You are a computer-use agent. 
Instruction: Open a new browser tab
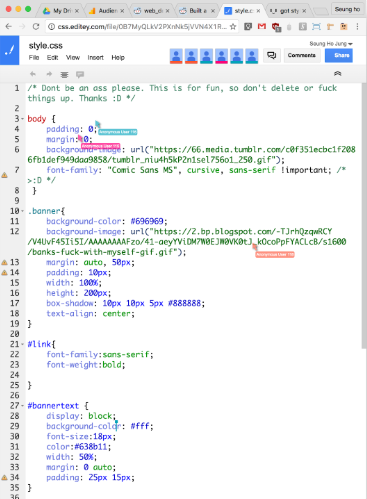point(321,12)
